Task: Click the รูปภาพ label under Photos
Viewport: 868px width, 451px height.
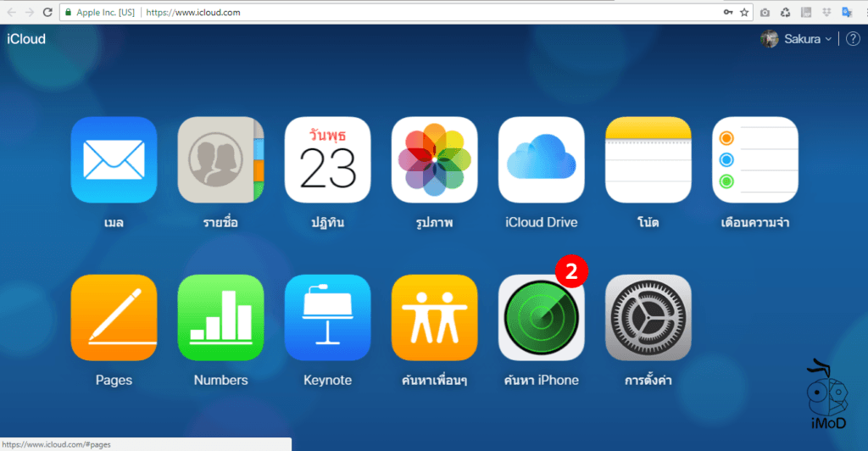Action: click(434, 222)
